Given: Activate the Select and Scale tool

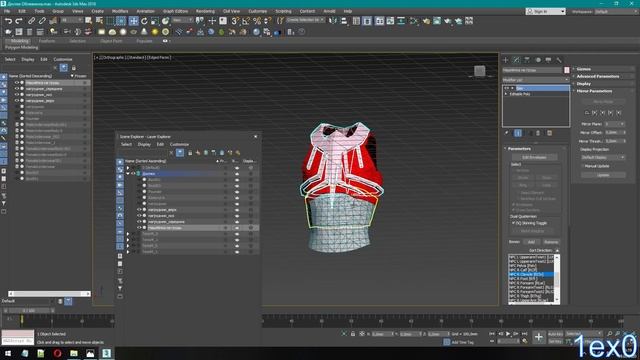Looking at the screenshot, I should pyautogui.click(x=155, y=21).
